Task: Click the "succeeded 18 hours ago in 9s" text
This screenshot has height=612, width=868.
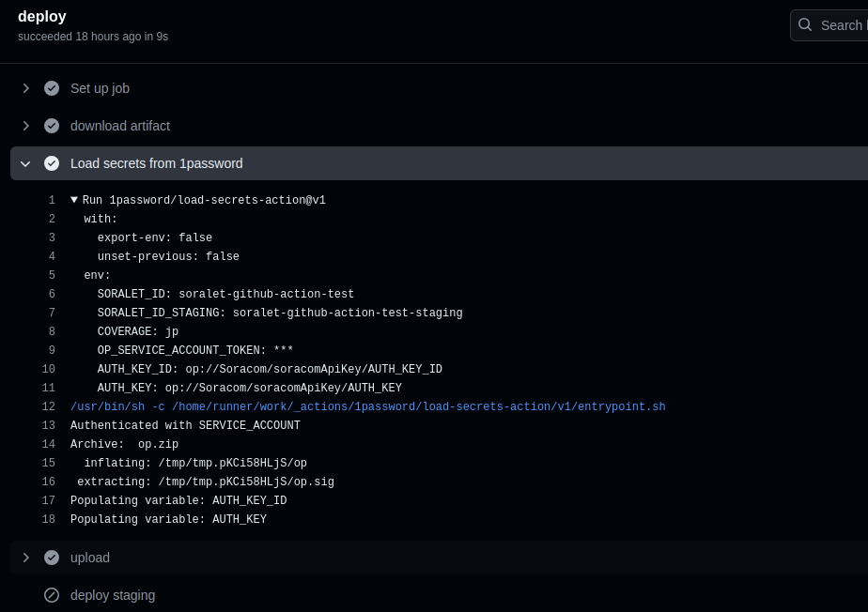Action: pos(93,36)
